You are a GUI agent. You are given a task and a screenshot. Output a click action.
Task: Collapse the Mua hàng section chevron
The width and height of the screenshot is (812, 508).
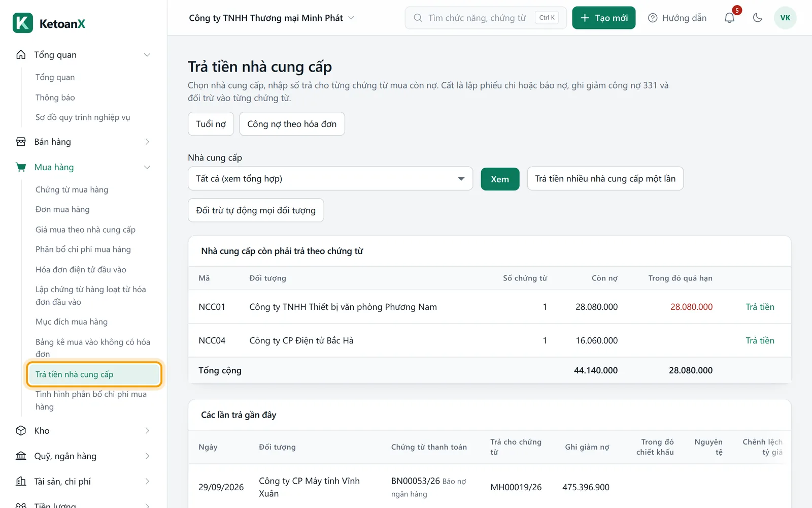[x=147, y=167]
